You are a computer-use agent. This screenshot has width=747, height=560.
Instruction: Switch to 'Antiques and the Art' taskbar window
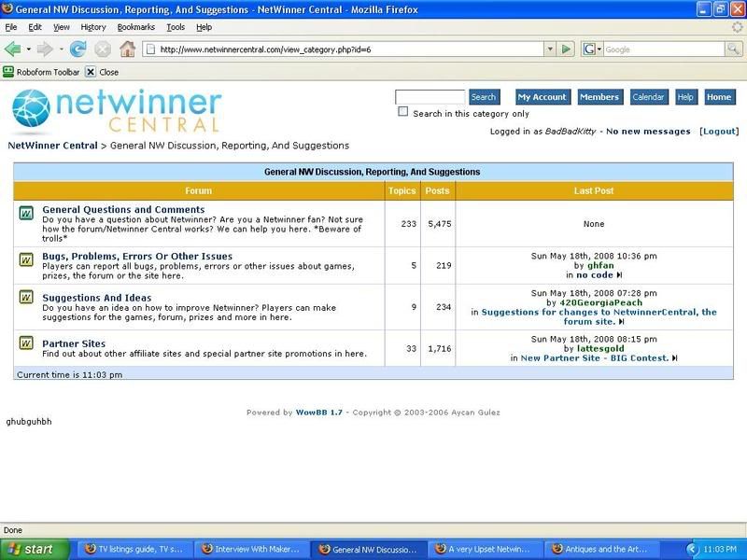tap(602, 550)
